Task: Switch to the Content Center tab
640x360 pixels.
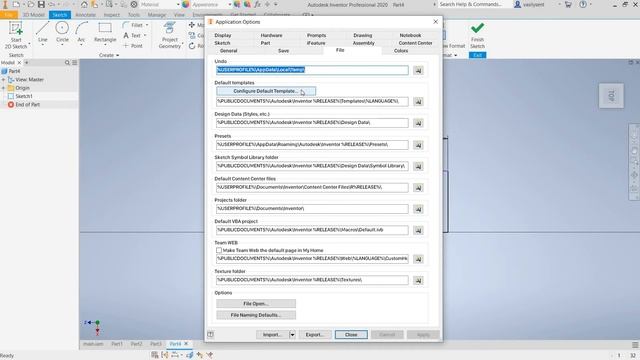Action: 415,43
